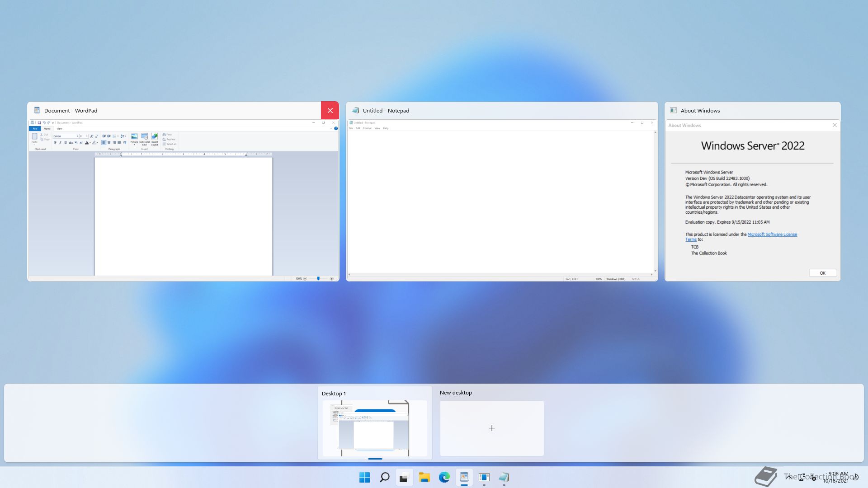Click the Home tab in WordPad preview
This screenshot has width=868, height=488.
(x=47, y=129)
